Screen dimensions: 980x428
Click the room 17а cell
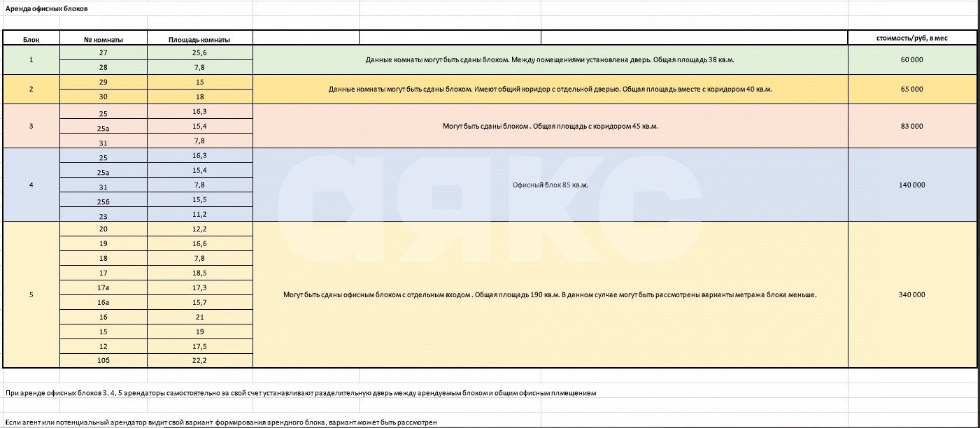click(x=104, y=287)
